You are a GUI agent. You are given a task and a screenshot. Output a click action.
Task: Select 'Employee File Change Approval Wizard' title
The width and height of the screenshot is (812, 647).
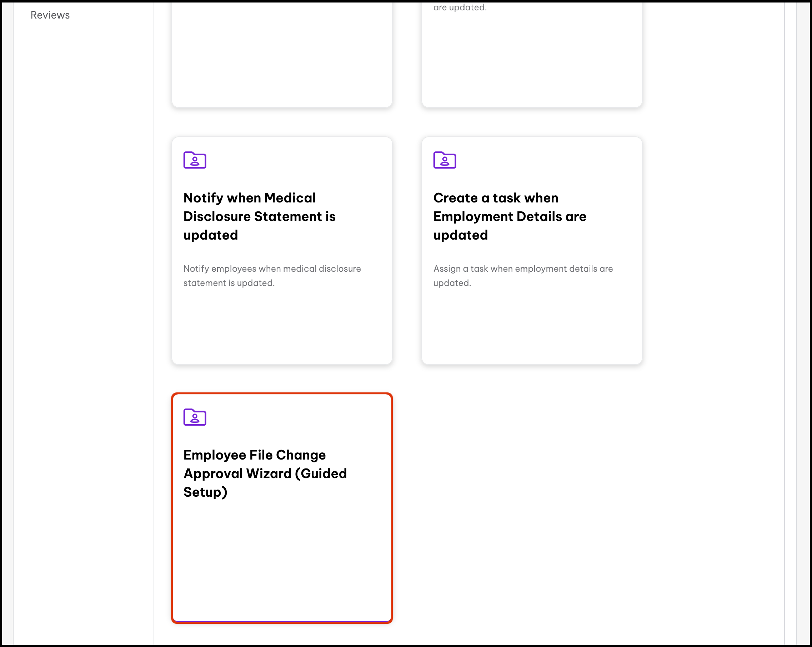click(x=265, y=473)
